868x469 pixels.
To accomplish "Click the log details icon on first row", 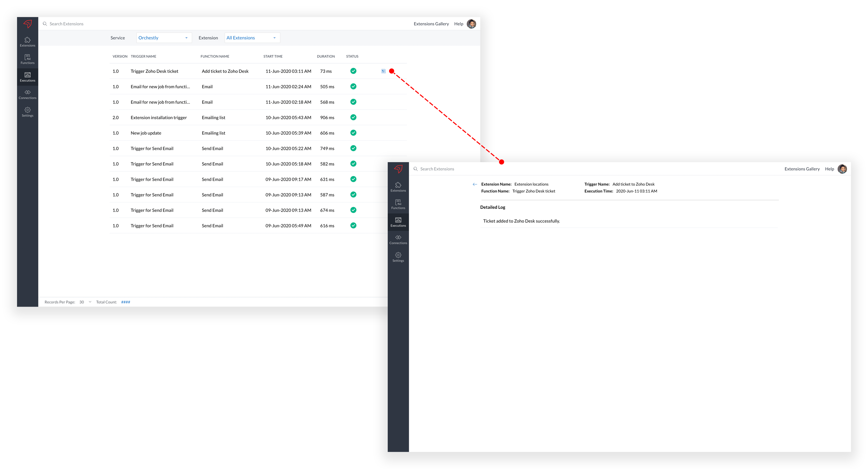I will pyautogui.click(x=383, y=71).
